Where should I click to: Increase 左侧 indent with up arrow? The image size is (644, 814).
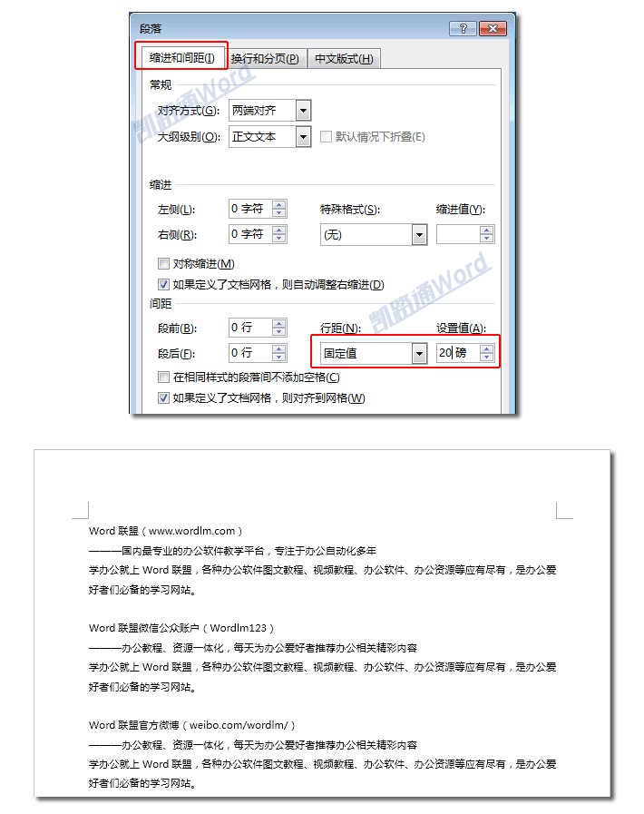point(279,204)
